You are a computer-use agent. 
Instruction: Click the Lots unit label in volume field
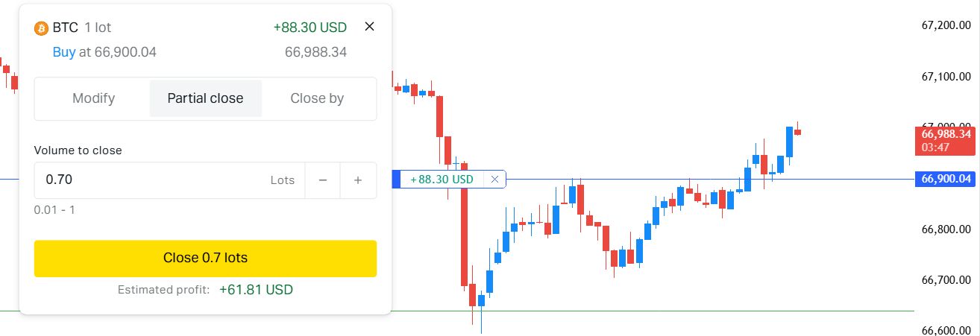click(283, 180)
